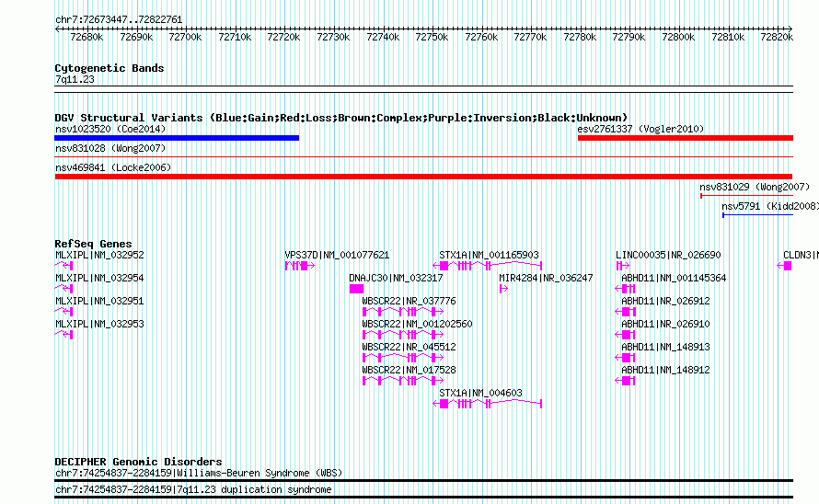Viewport: 819px width, 504px height.
Task: Click the nsv831028 (Wong2007) label
Action: click(x=110, y=148)
